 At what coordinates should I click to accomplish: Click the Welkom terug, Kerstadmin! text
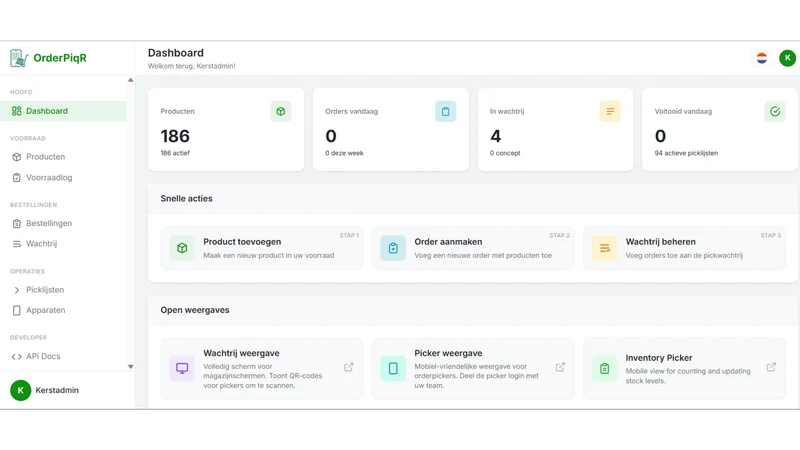click(x=192, y=66)
